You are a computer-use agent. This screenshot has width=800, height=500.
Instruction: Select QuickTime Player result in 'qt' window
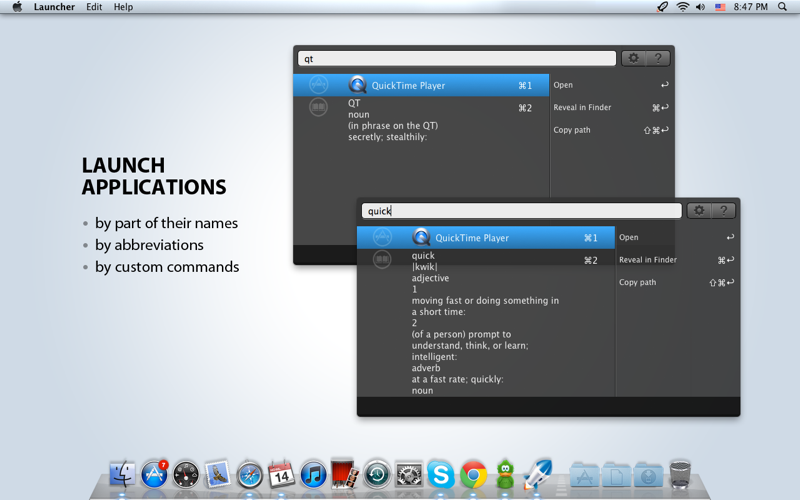coord(421,85)
